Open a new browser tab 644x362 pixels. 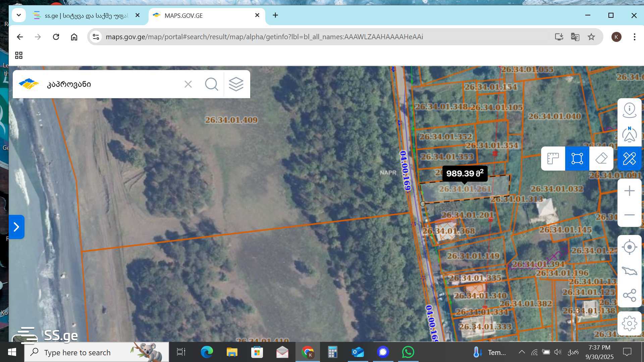pos(275,15)
